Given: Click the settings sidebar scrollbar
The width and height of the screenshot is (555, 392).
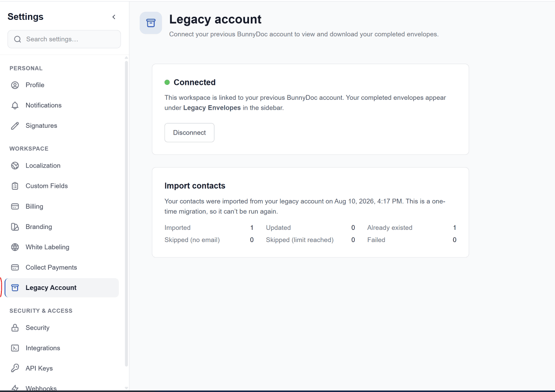Looking at the screenshot, I should point(127,213).
